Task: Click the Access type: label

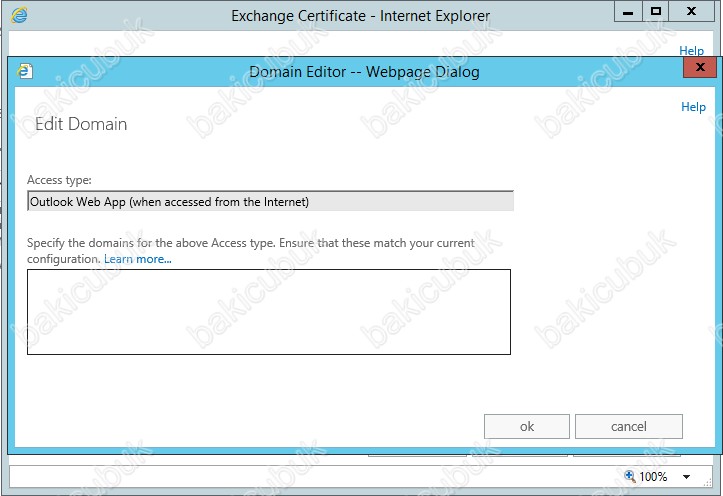Action: [x=59, y=180]
